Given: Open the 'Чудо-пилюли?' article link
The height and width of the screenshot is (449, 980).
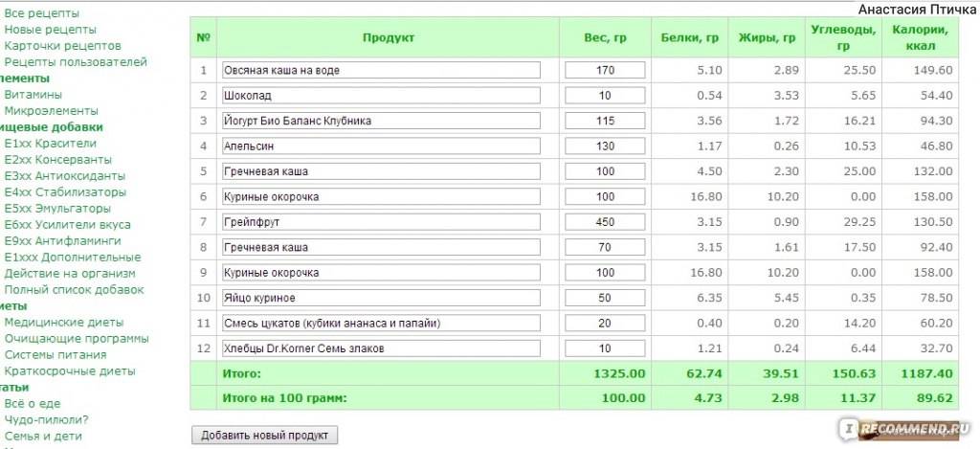Looking at the screenshot, I should coord(47,419).
